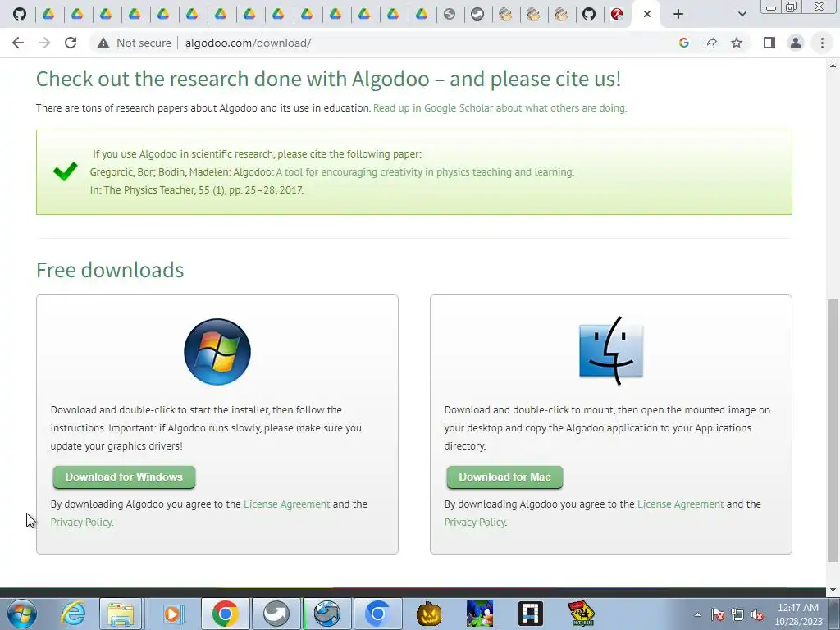Switch to Google Chrome taskbar icon
Image resolution: width=840 pixels, height=630 pixels.
225,614
